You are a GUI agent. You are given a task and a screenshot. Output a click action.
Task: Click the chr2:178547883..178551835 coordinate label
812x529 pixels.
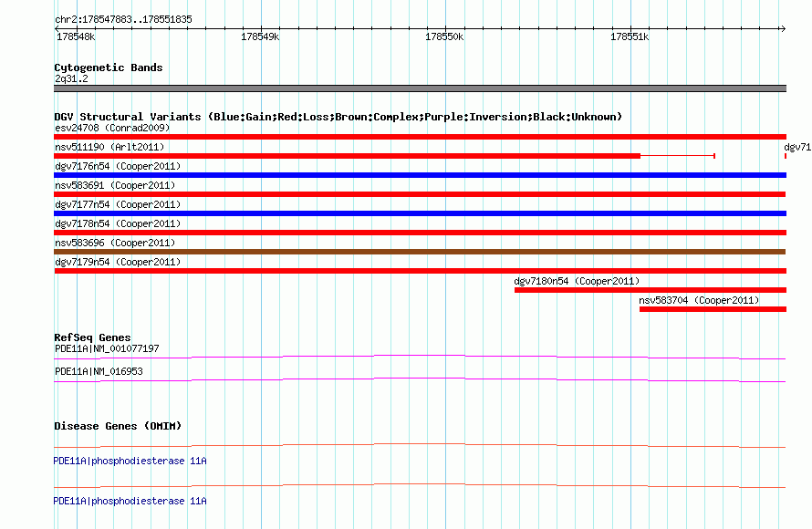pyautogui.click(x=123, y=19)
